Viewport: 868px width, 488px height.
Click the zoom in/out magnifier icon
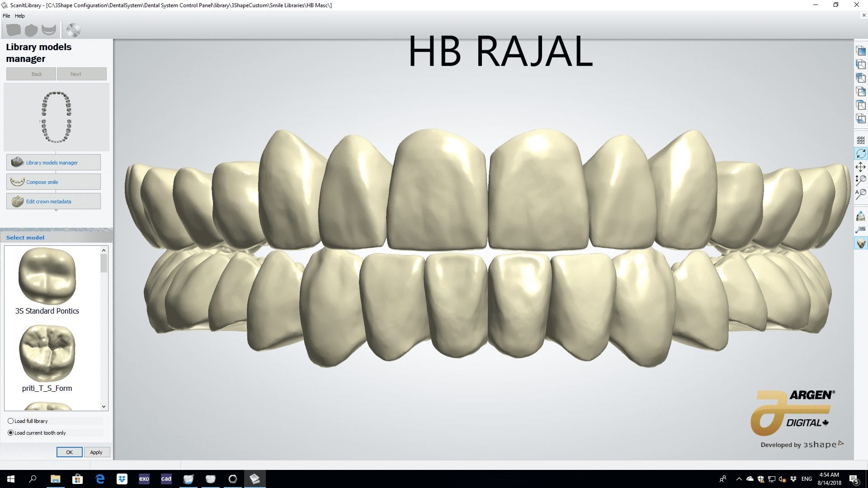click(x=861, y=180)
